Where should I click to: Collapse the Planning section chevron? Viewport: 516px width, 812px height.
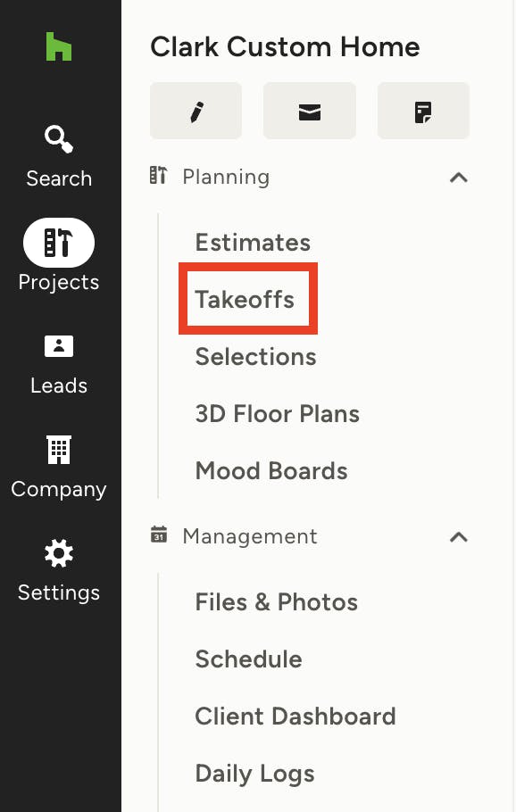(x=459, y=178)
